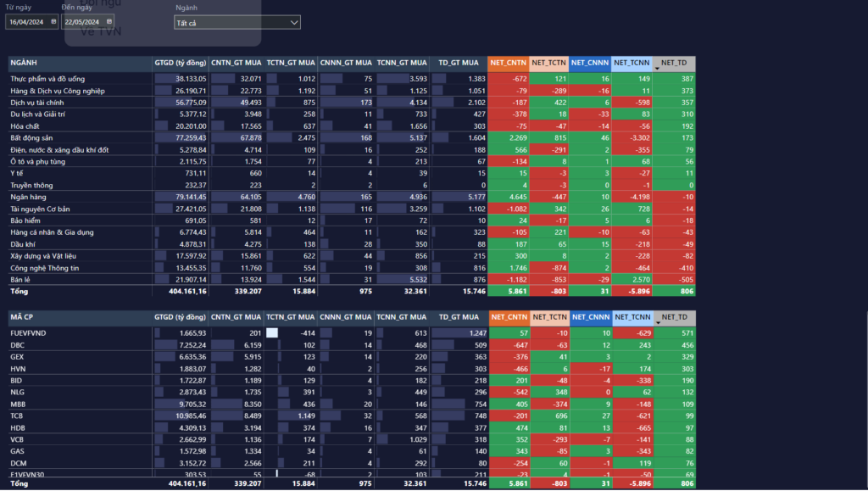Sort by the blue NET_CNNN column header
Screen dimensions: 868x491
click(x=590, y=64)
